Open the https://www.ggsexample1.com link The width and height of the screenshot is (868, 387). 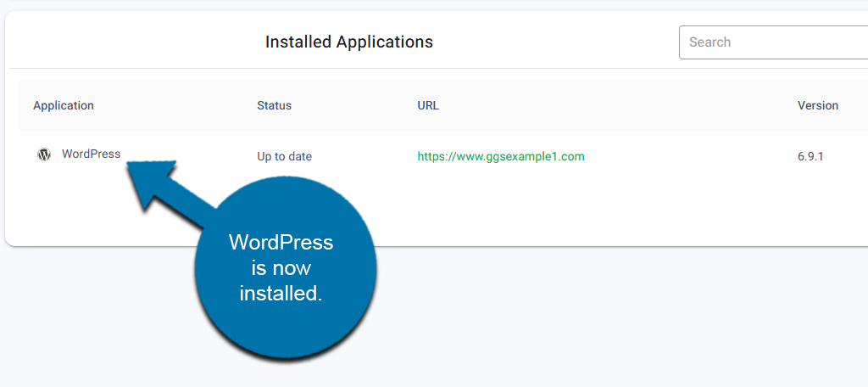(501, 156)
